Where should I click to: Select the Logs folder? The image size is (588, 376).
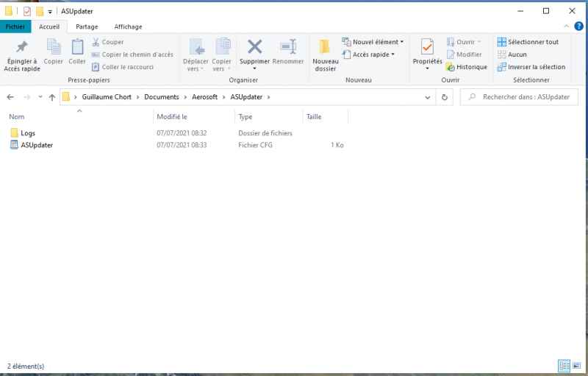click(23, 133)
